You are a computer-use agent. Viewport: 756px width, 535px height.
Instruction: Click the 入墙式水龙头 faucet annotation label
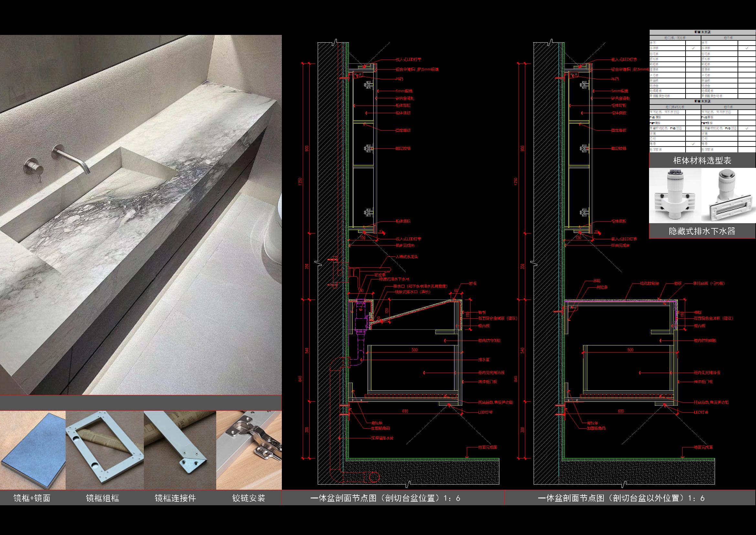tap(407, 257)
